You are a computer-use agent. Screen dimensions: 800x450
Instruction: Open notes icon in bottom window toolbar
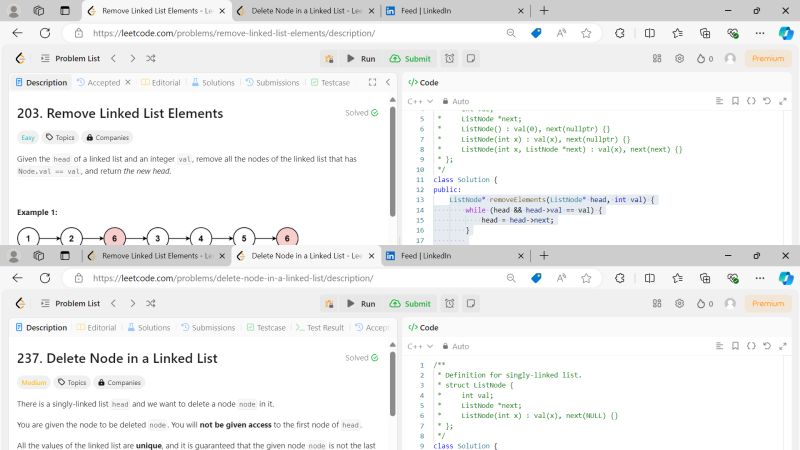click(x=471, y=304)
